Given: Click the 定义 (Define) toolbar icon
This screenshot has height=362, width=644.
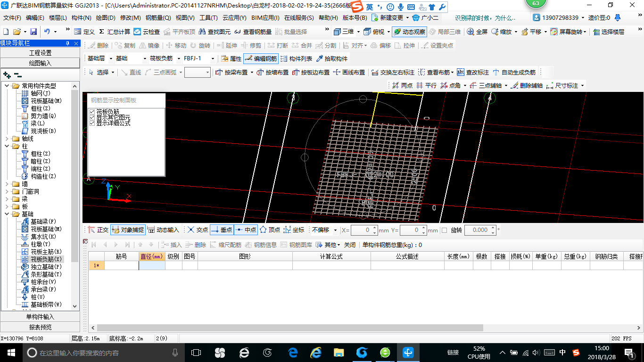Looking at the screenshot, I should point(84,32).
